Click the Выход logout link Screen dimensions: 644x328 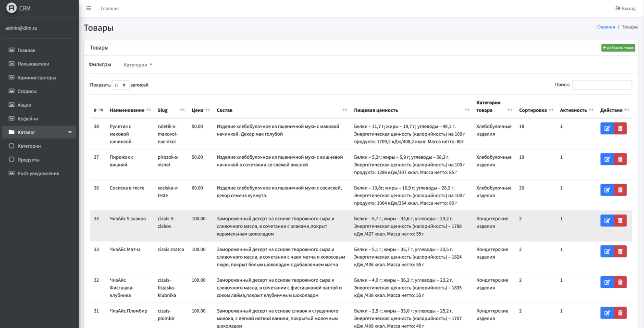pyautogui.click(x=625, y=8)
